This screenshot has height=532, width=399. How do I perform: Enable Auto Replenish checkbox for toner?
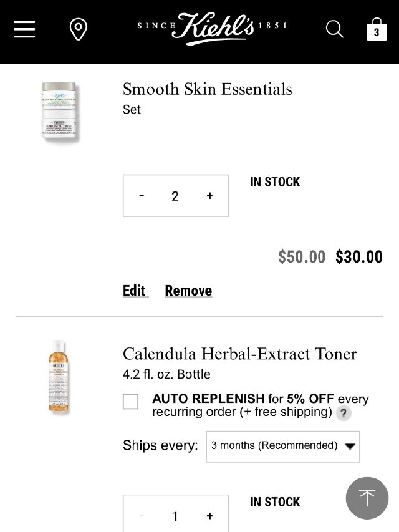[131, 401]
